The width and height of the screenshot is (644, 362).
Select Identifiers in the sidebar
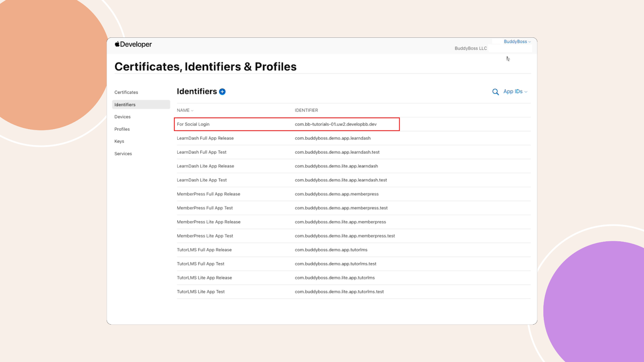point(141,105)
